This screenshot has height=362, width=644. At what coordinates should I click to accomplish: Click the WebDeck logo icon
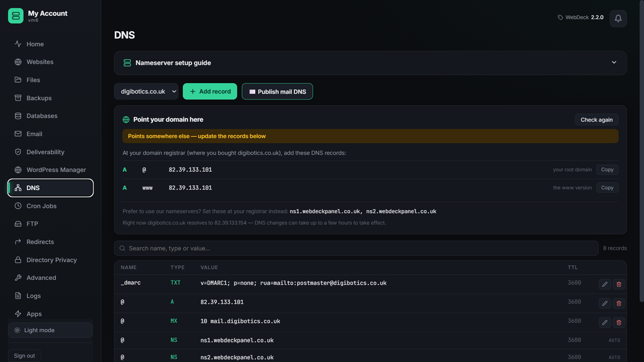point(16,16)
